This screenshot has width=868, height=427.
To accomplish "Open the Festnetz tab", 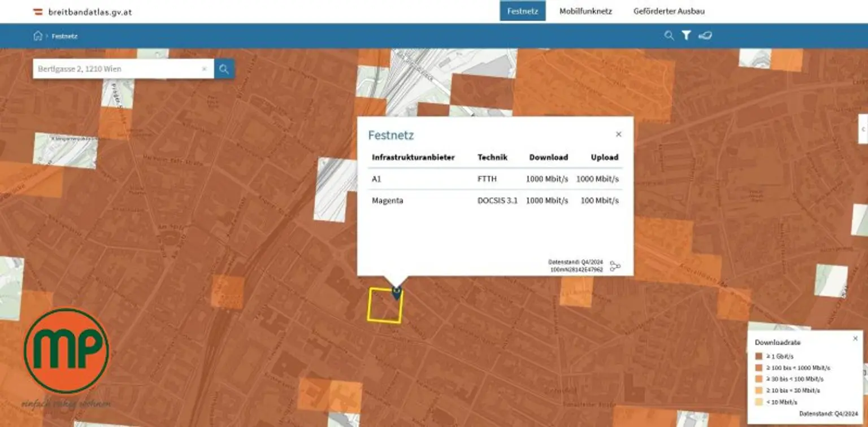I will (x=523, y=11).
